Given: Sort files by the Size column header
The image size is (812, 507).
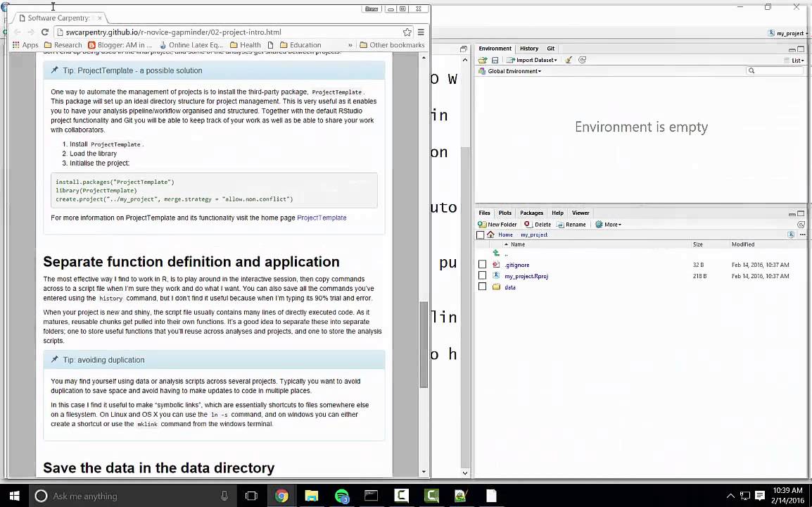Looking at the screenshot, I should pos(697,244).
